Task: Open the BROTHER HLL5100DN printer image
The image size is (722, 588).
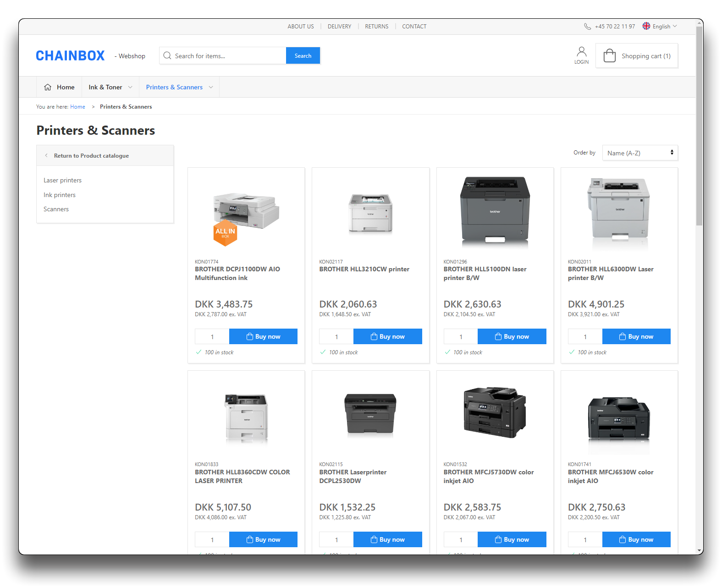Action: coord(495,212)
